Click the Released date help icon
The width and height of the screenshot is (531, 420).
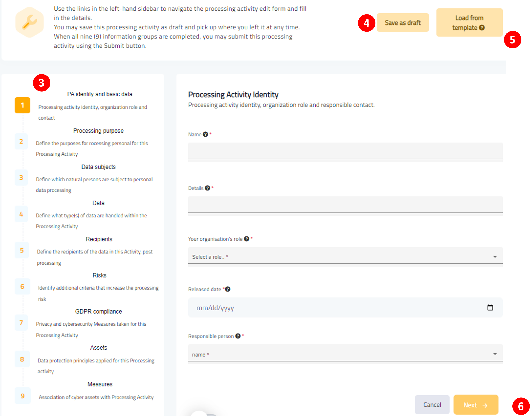(228, 289)
